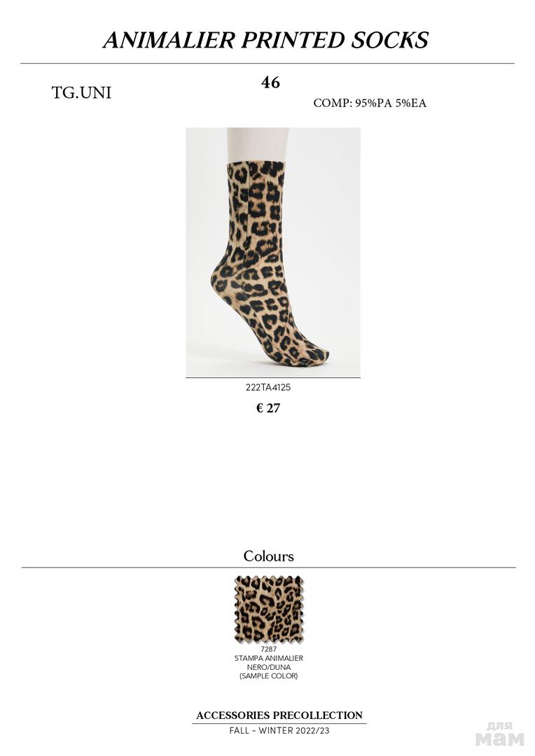Click the TG.UNI size text

click(x=81, y=92)
